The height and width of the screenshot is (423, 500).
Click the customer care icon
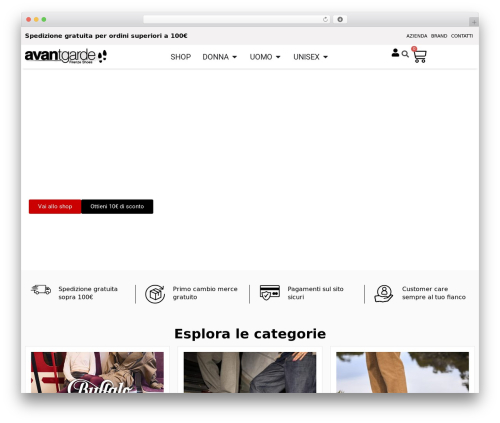point(384,293)
